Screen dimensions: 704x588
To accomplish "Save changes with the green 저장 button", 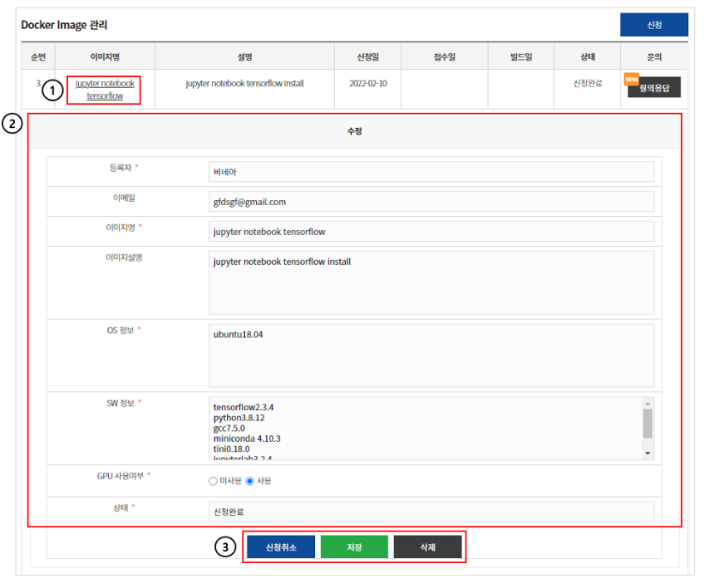I will coord(354,547).
